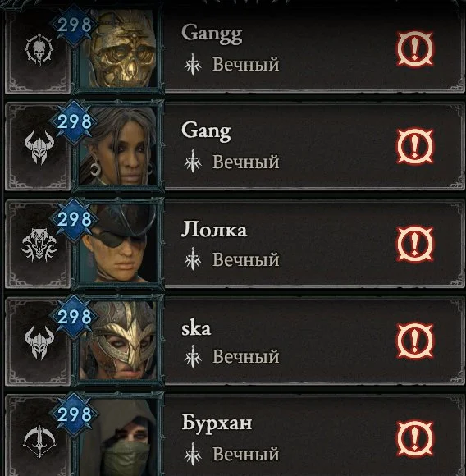Image resolution: width=466 pixels, height=476 pixels.
Task: Click the character name Лолка
Action: tap(214, 229)
